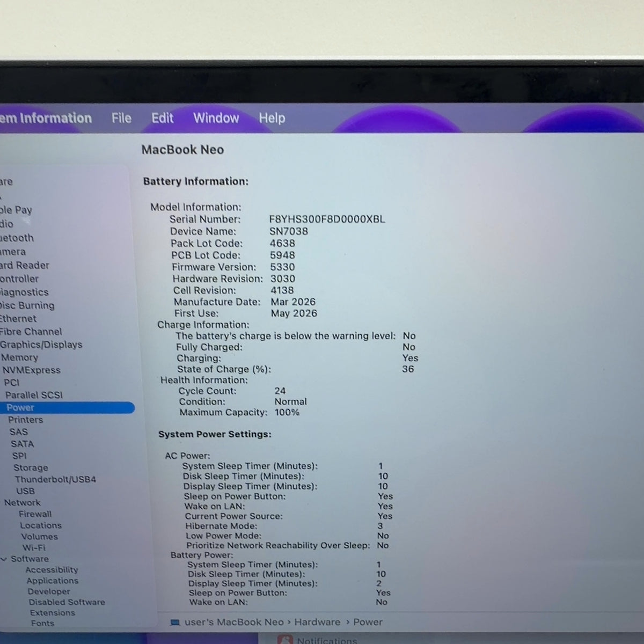Select Firewall under Network
Screen dimensions: 644x644
[x=35, y=514]
